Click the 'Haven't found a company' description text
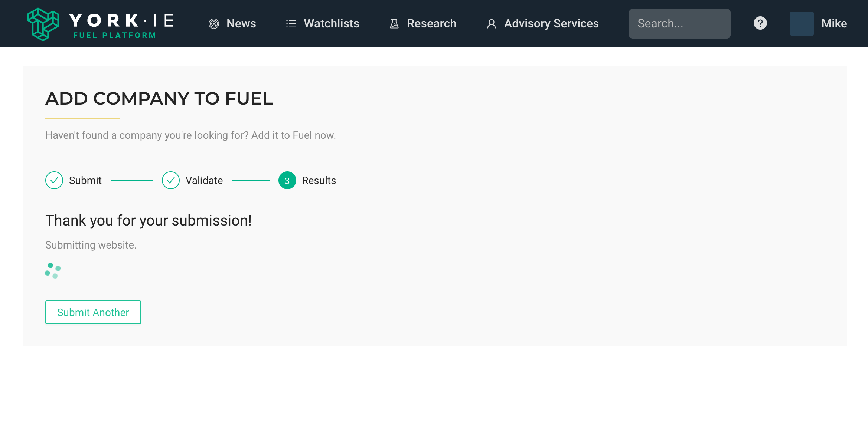The width and height of the screenshot is (868, 434). (190, 135)
